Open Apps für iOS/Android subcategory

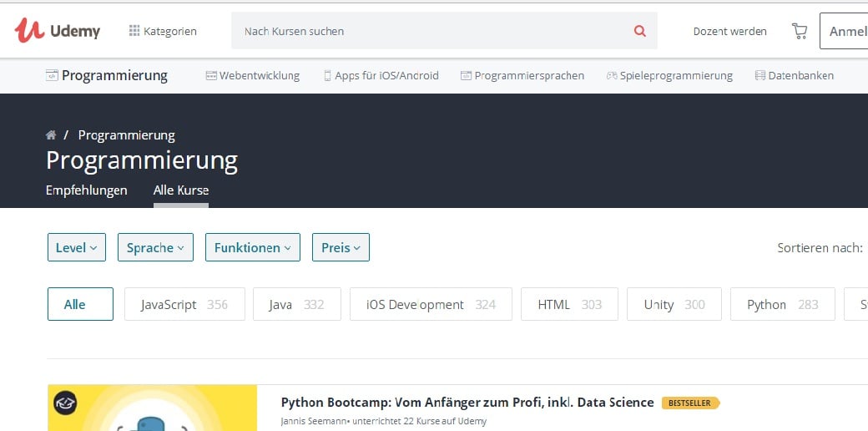click(381, 76)
